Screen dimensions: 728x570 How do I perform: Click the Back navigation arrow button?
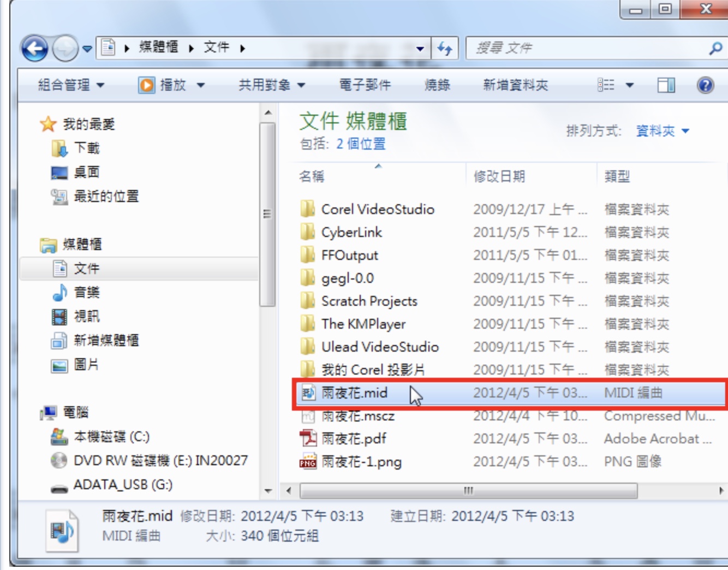click(x=35, y=49)
